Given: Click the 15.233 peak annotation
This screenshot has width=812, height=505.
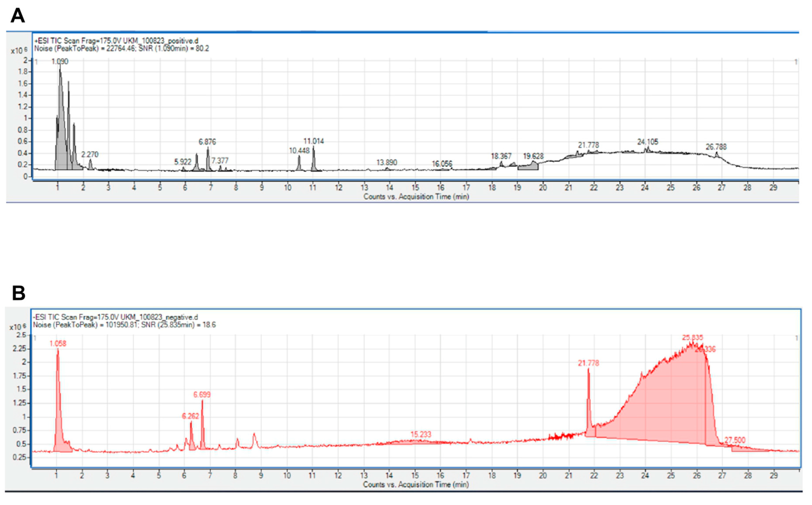Looking at the screenshot, I should click(x=421, y=434).
